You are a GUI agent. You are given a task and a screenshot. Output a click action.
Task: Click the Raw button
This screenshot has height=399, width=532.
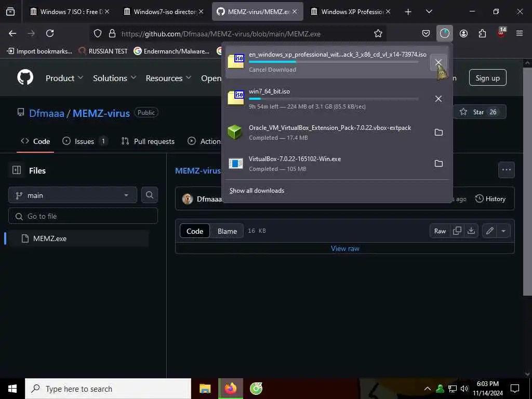[x=440, y=231]
